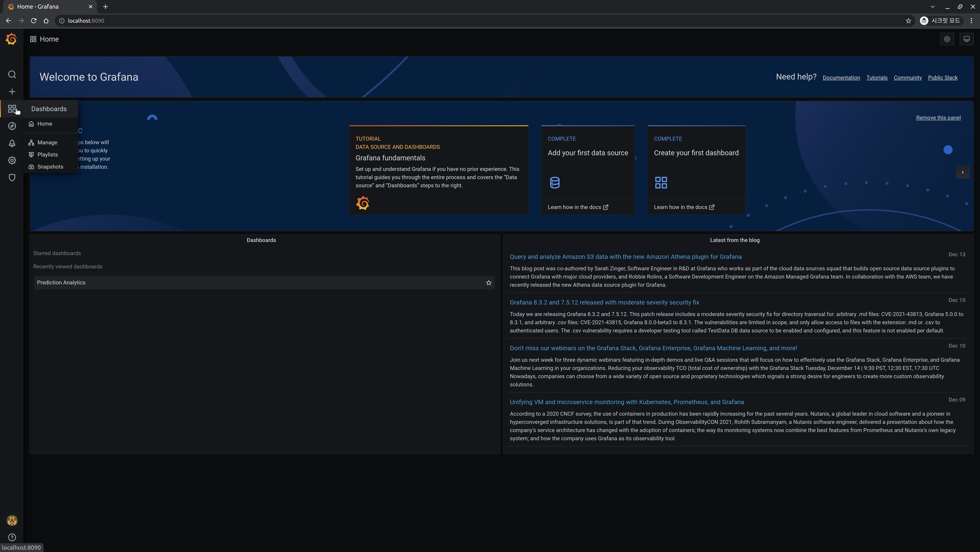The width and height of the screenshot is (980, 552).
Task: Open the Unifying VM and microservice monitoring post
Action: (627, 402)
